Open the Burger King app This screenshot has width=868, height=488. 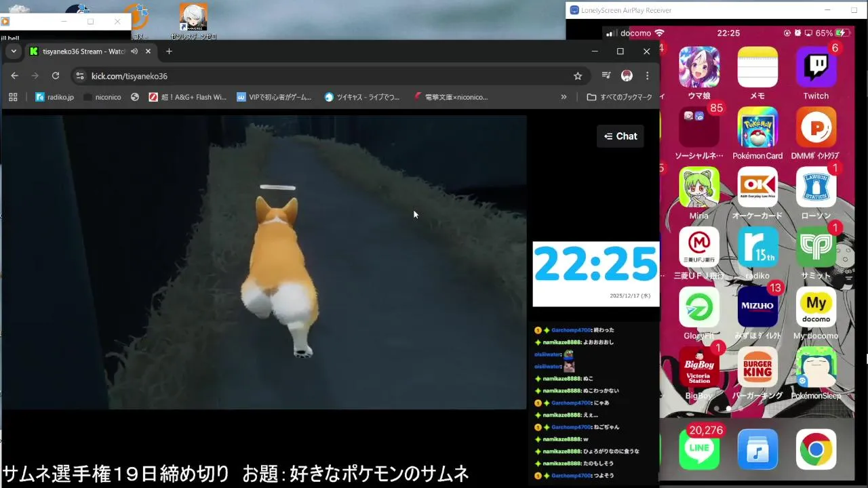pos(757,367)
